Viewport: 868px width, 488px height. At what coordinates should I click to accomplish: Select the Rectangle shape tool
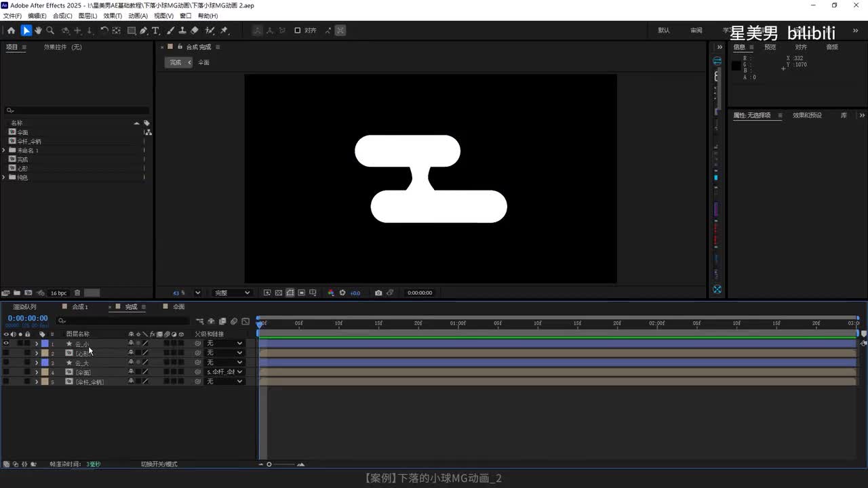[132, 30]
